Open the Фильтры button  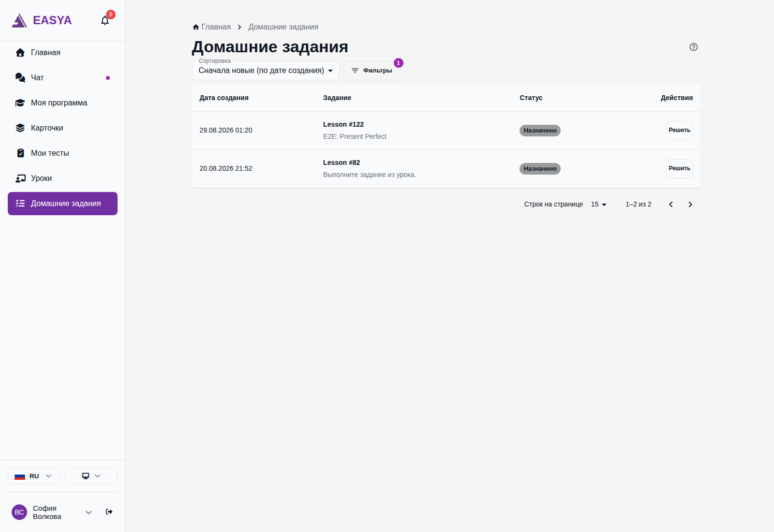(x=372, y=71)
